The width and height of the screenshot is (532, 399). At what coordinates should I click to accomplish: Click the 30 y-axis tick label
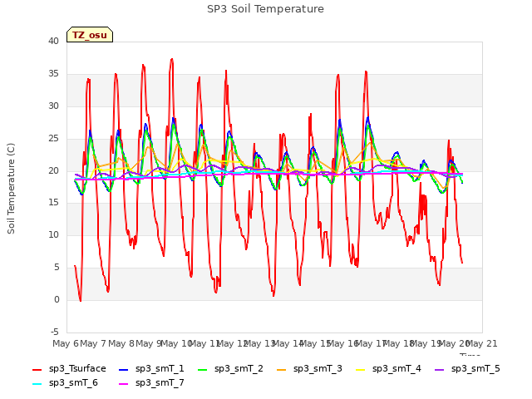tap(53, 106)
